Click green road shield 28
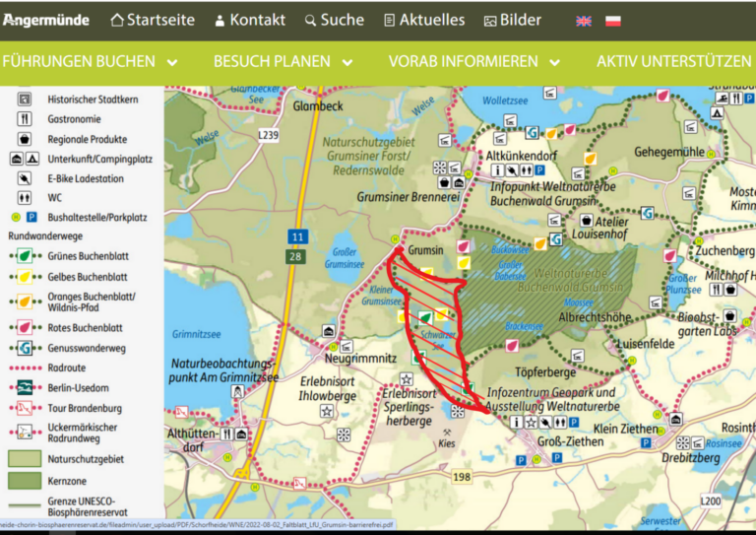This screenshot has height=535, width=756. click(x=295, y=256)
